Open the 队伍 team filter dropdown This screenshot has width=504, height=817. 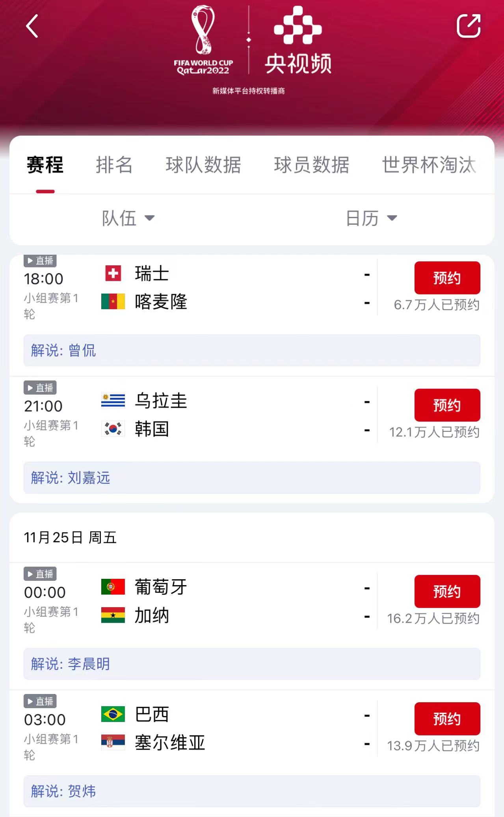tap(128, 218)
